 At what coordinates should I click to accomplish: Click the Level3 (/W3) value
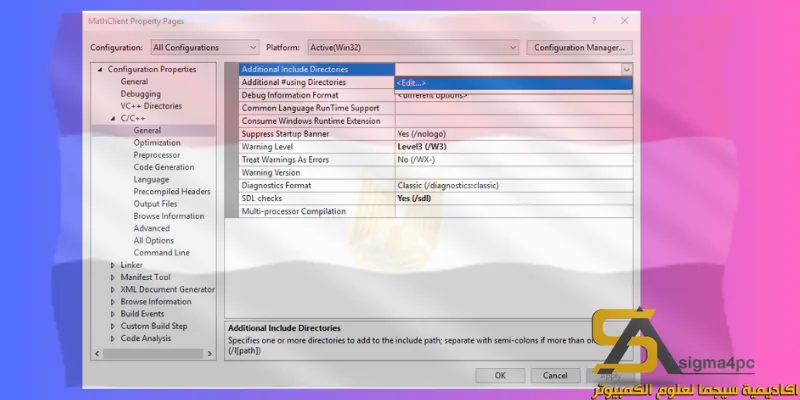click(422, 147)
